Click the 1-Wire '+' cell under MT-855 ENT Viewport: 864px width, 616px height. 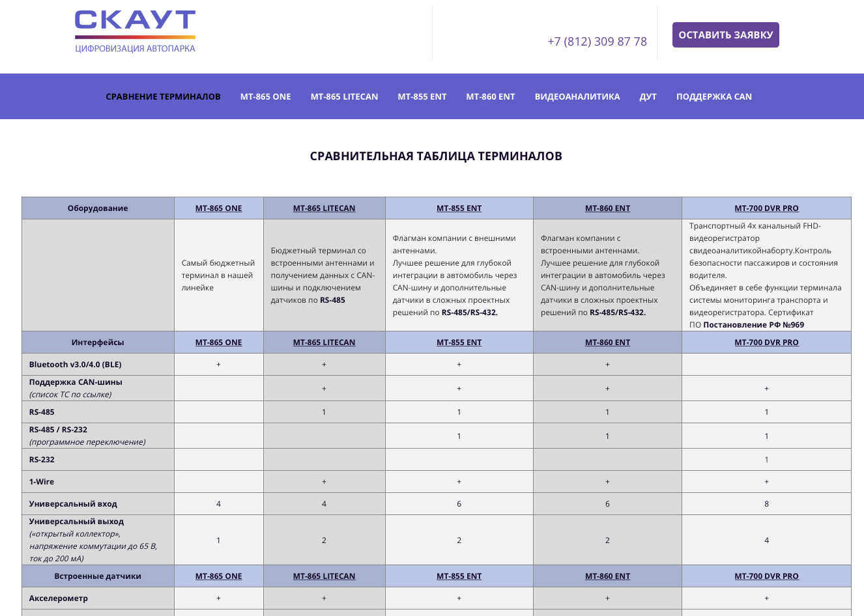pos(459,482)
